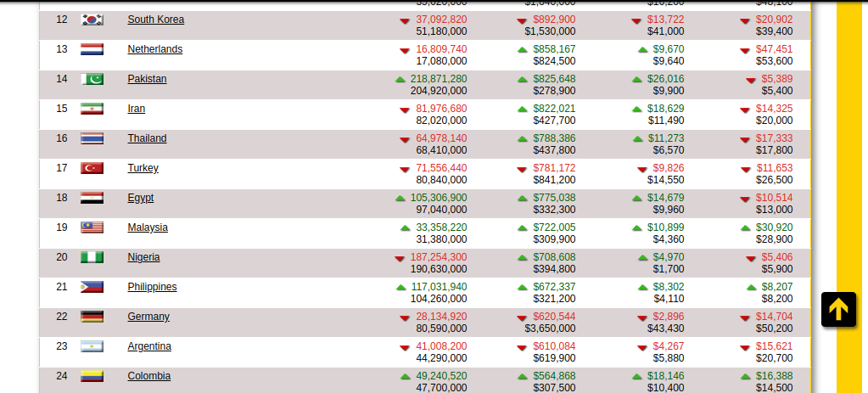Open the South Korea country link

[x=155, y=20]
